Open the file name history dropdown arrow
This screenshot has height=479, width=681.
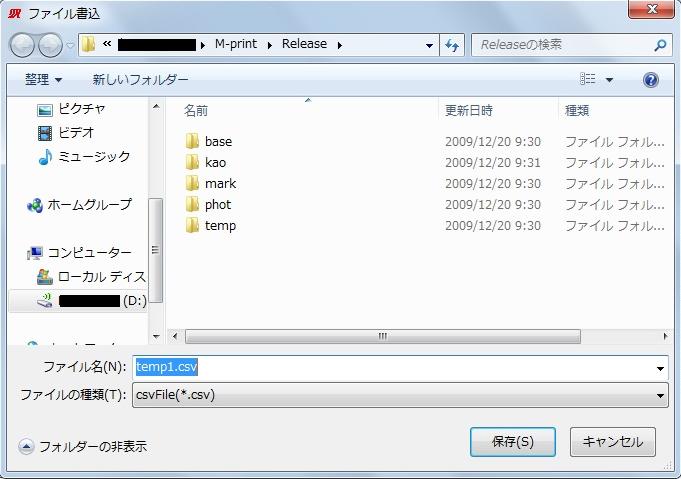660,369
